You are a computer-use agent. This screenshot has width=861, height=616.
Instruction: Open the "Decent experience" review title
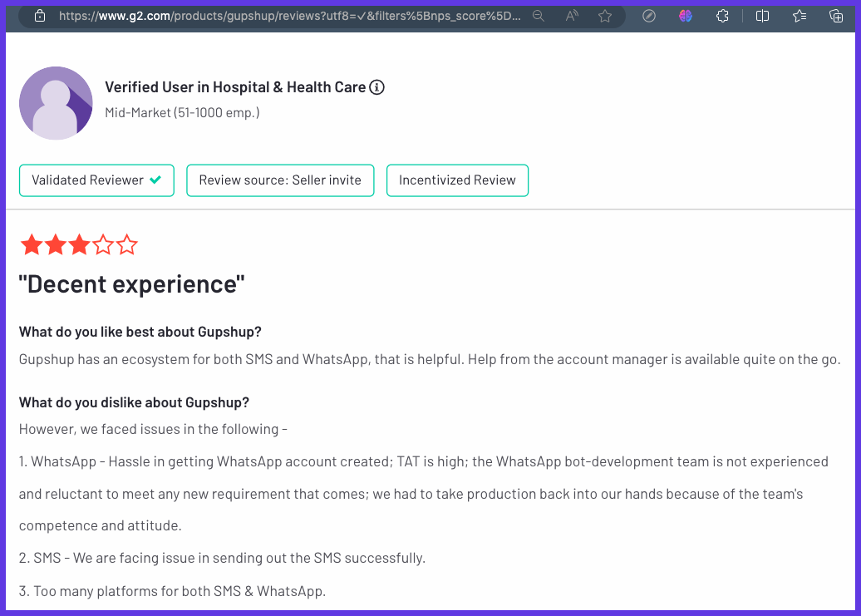(132, 284)
